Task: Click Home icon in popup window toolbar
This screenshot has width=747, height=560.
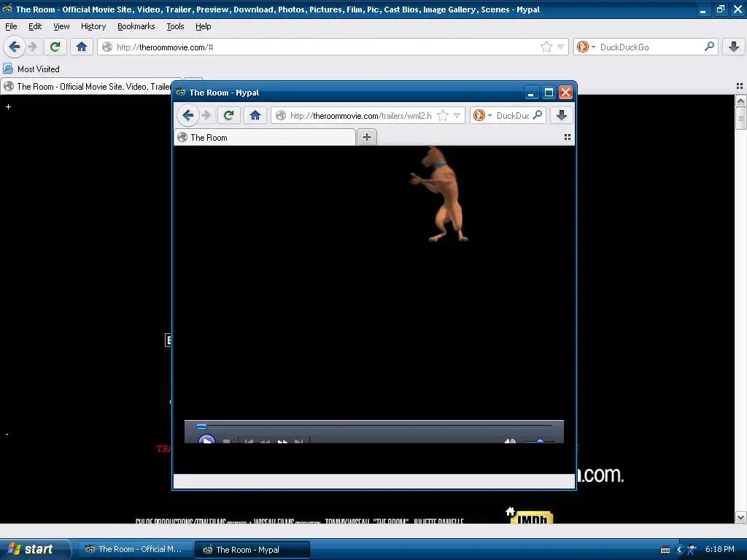Action: (x=255, y=115)
